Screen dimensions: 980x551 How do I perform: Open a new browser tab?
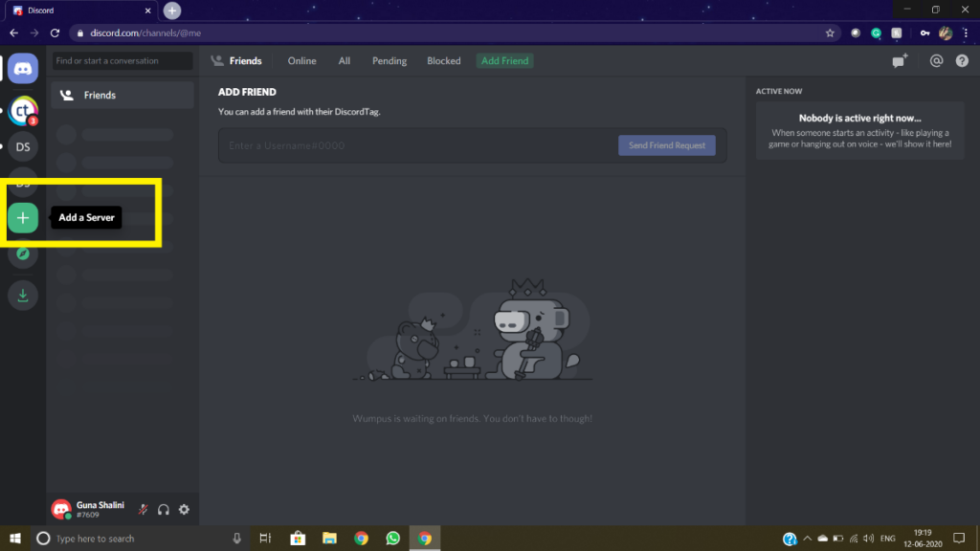tap(172, 11)
